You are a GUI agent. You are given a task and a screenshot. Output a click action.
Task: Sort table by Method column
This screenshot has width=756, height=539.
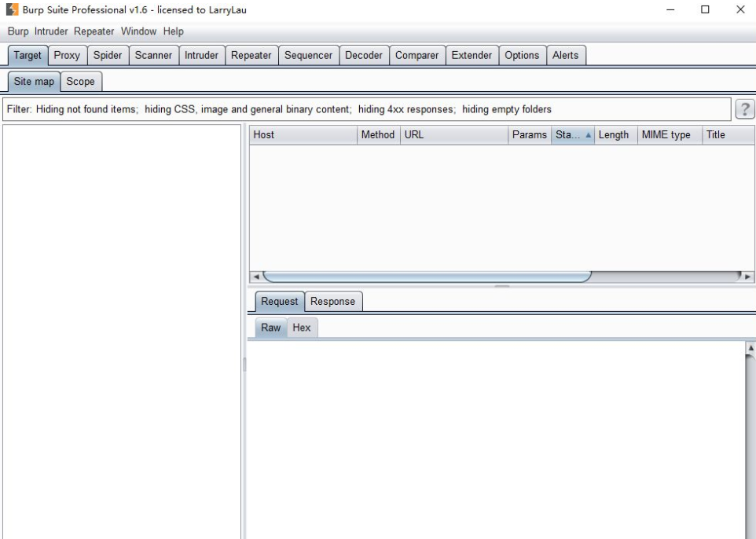click(379, 135)
